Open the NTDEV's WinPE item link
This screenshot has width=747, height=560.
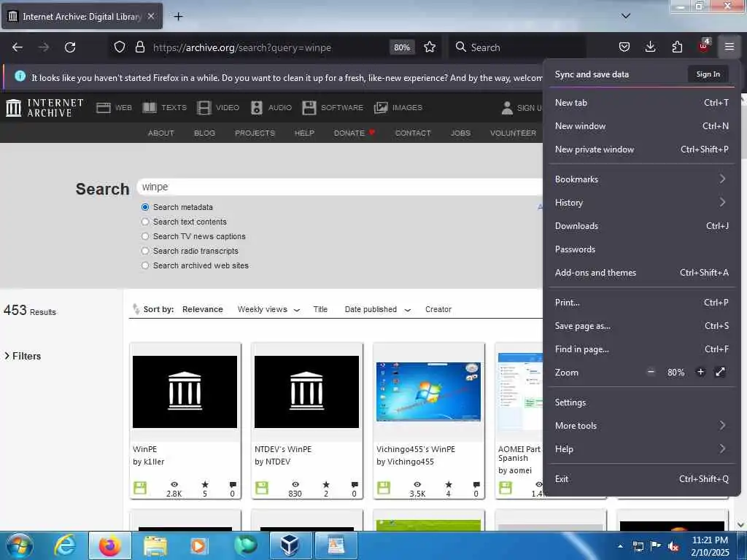pyautogui.click(x=283, y=449)
